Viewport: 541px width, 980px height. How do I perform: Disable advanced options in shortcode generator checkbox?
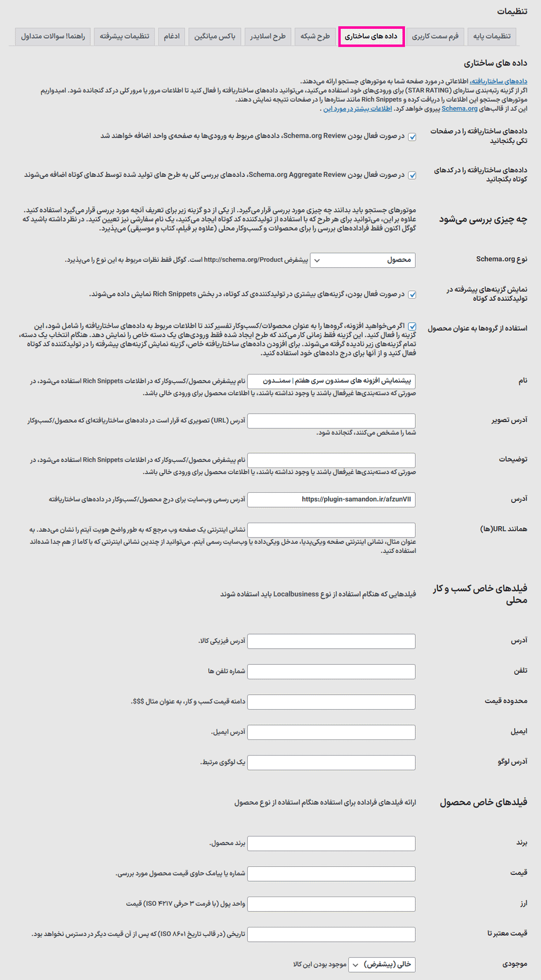(x=412, y=295)
